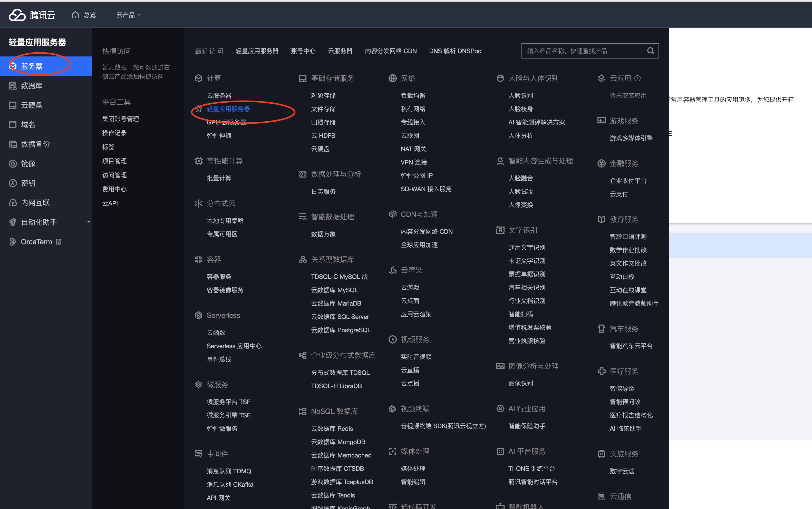Open 数据库 from the sidebar
Screen dimensions: 812x509
(32, 85)
